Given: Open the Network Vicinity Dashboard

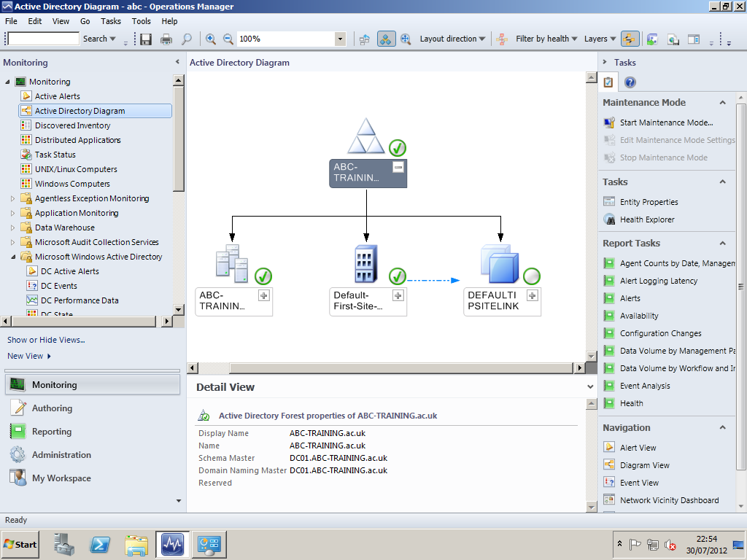Looking at the screenshot, I should 670,500.
